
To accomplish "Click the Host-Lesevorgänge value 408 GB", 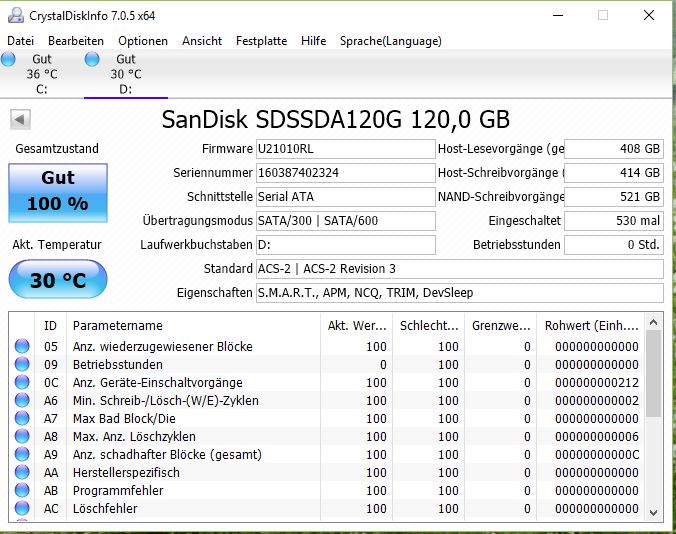I will coord(613,149).
